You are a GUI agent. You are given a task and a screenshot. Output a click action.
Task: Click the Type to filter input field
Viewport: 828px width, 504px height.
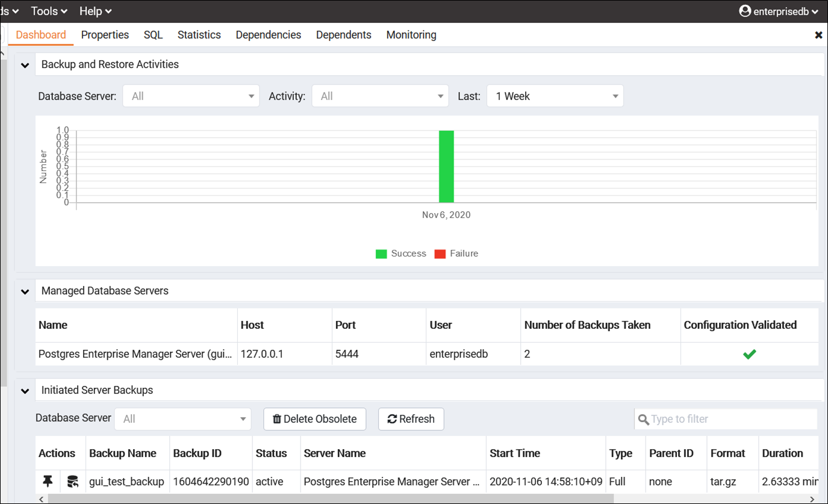click(x=726, y=419)
